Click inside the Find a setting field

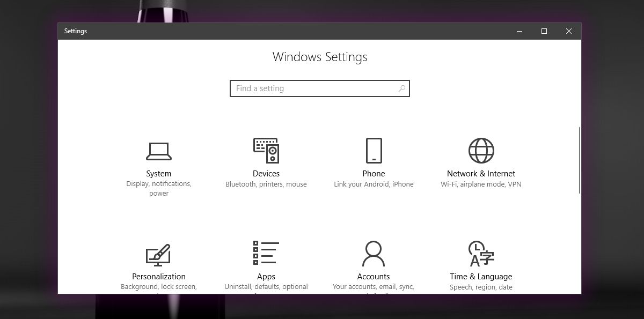point(320,88)
